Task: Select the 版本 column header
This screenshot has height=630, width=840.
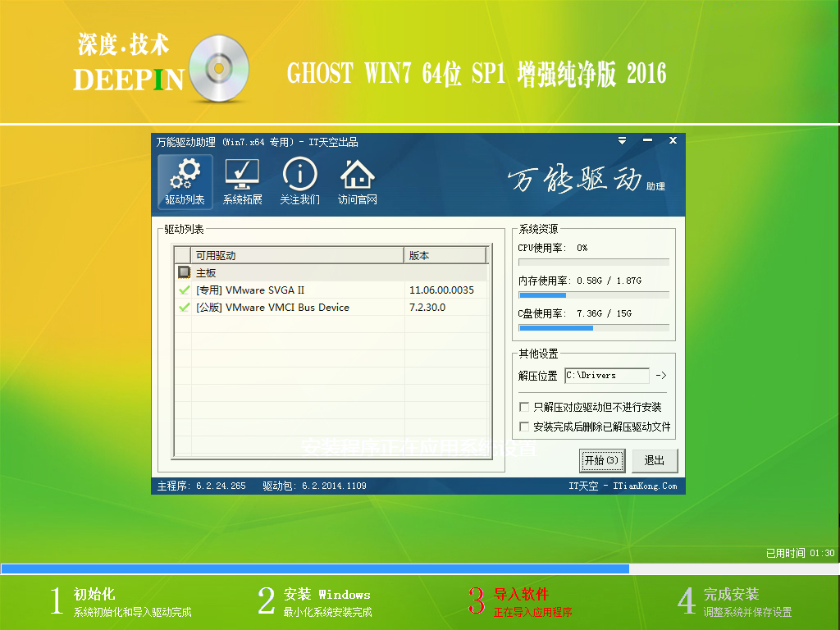Action: (x=445, y=256)
